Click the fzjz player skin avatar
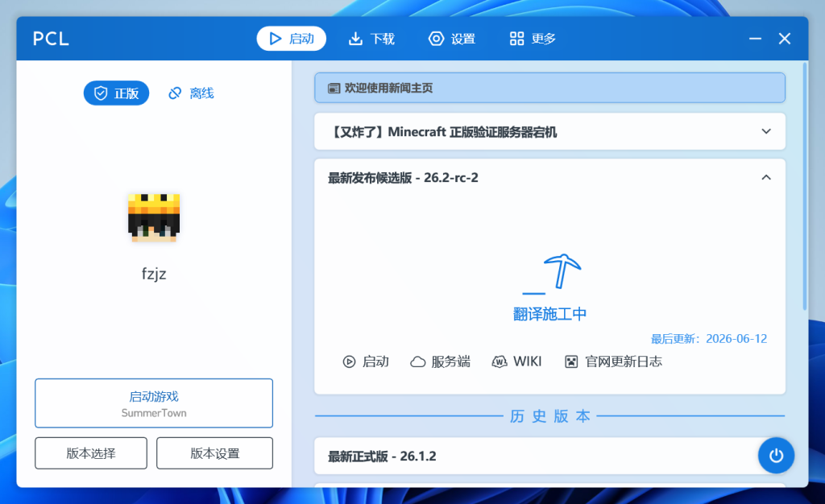 click(x=154, y=217)
